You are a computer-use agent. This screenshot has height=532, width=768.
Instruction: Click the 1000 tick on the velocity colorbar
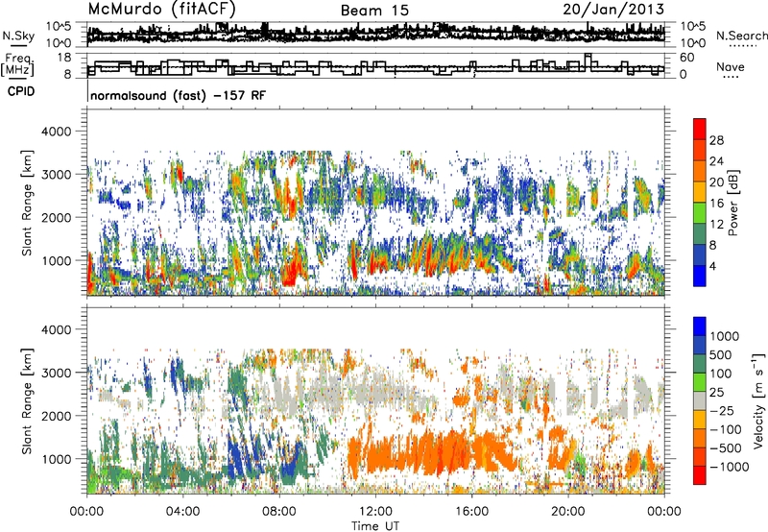click(724, 336)
